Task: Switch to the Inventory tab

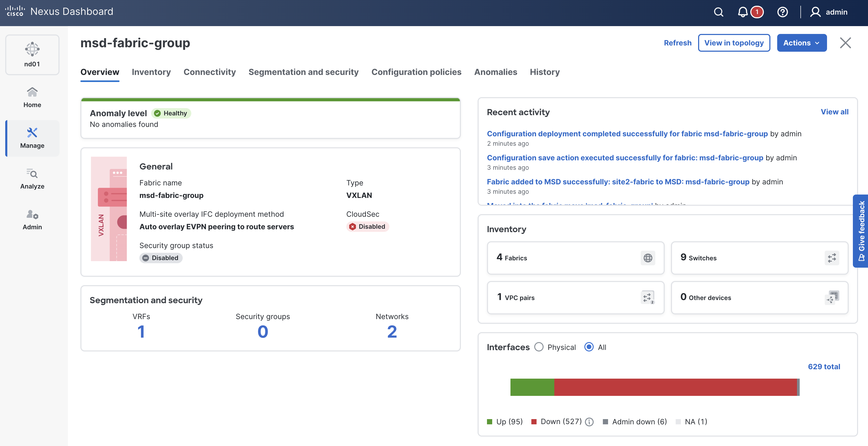Action: click(151, 72)
